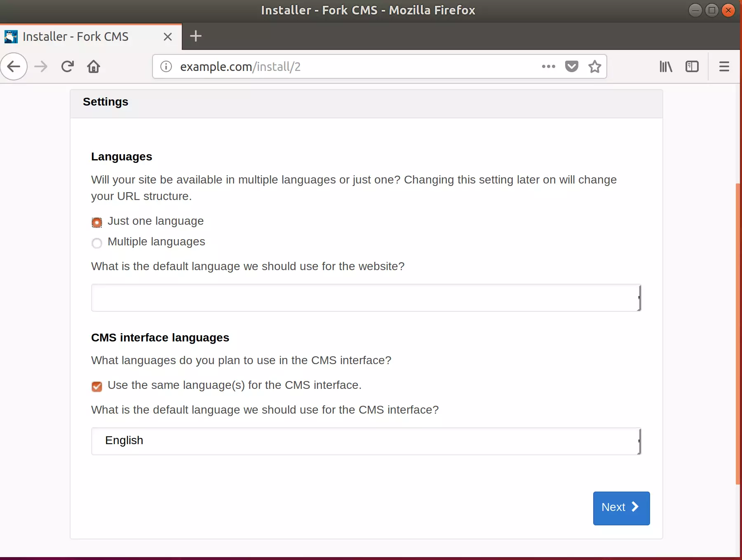Close the Installer - Fork CMS tab
This screenshot has height=560, width=742.
coord(167,37)
